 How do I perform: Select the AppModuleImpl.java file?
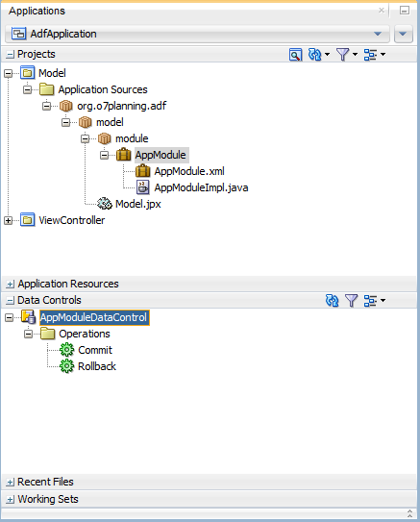point(201,187)
